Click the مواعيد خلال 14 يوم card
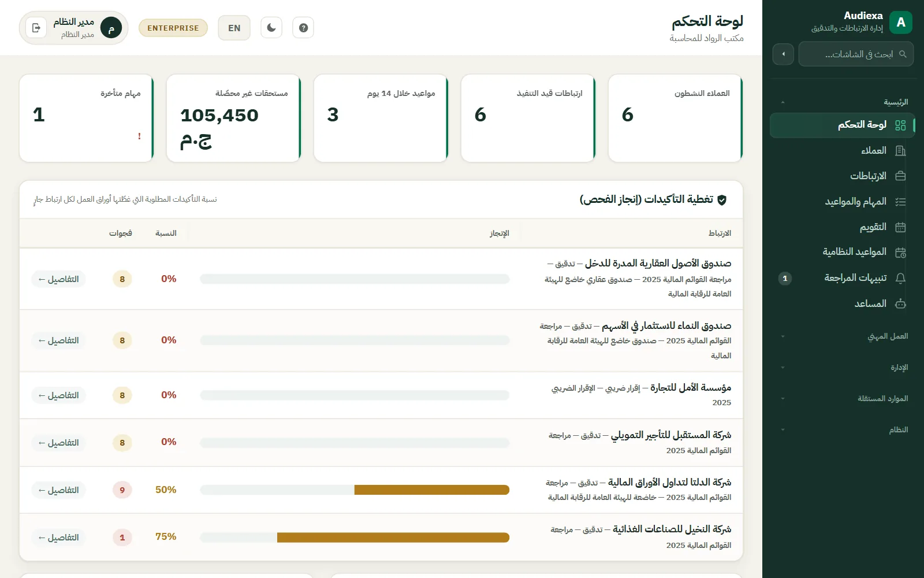 (381, 118)
